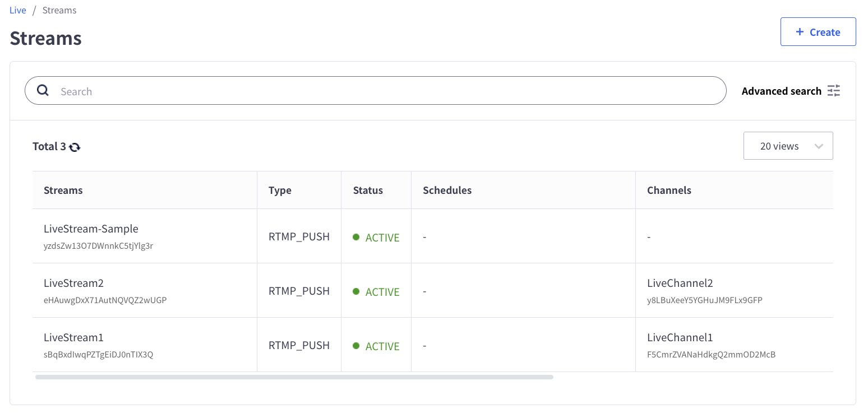Image resolution: width=868 pixels, height=418 pixels.
Task: Click green status dot for LiveStream1
Action: pyautogui.click(x=356, y=346)
